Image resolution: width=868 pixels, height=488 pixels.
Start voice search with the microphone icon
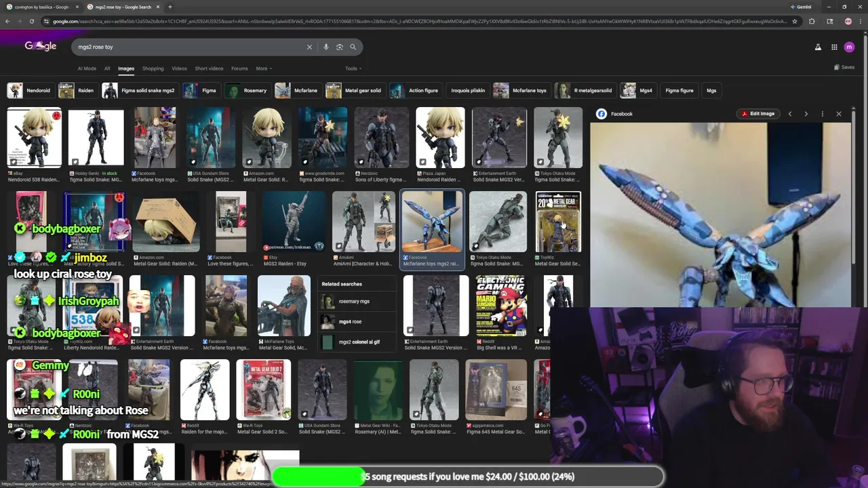coord(326,47)
